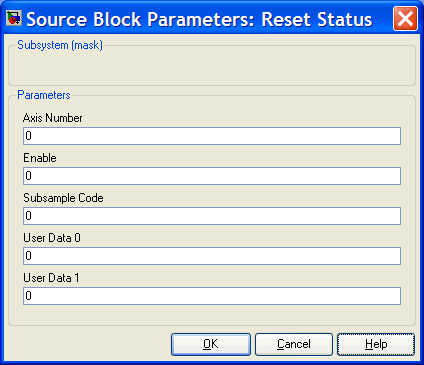Click the Parameters group heading
The image size is (424, 365).
click(44, 95)
